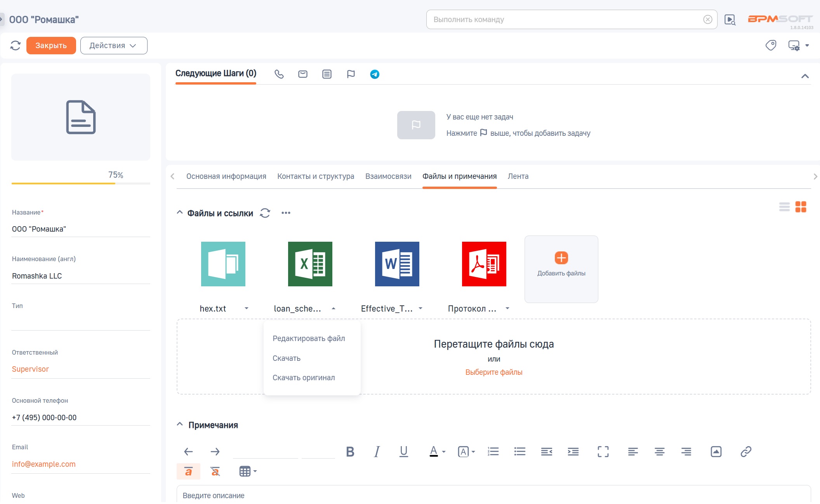Refresh the page with the reload icon

coord(16,45)
